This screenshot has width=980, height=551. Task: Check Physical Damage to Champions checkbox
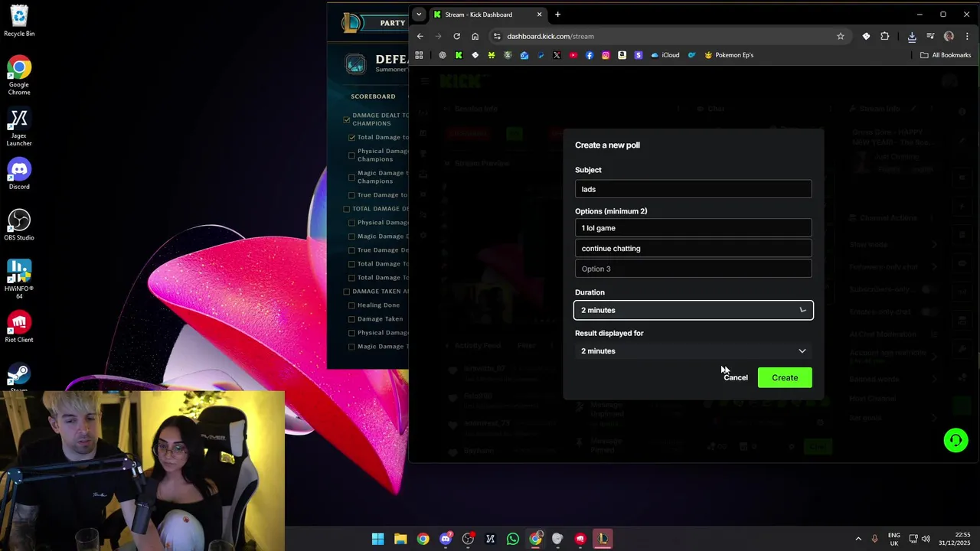(351, 155)
